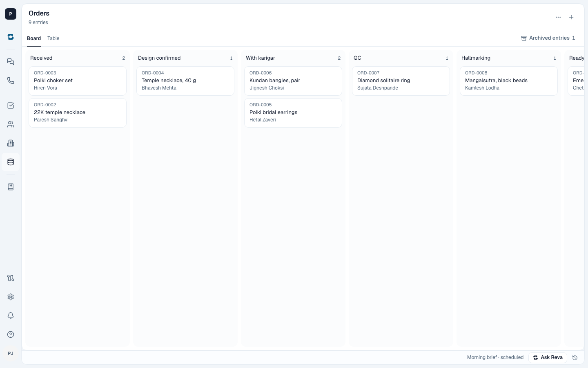588x368 pixels.
Task: Click the Received column header
Action: point(41,58)
